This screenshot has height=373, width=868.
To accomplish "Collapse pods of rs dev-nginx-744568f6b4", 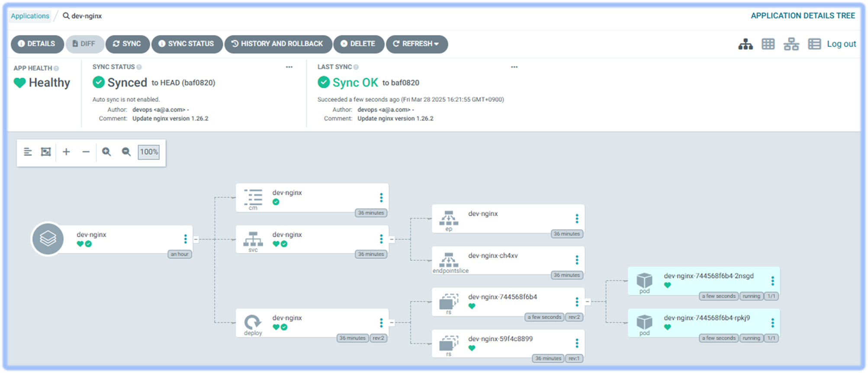I will point(587,302).
